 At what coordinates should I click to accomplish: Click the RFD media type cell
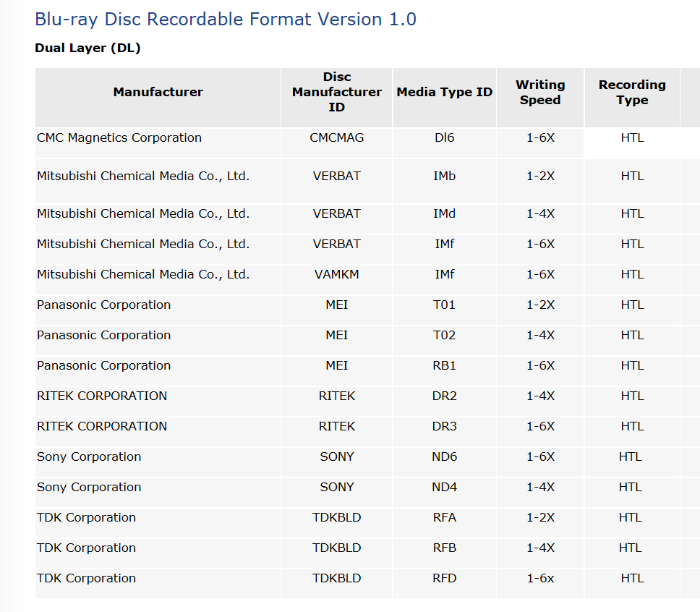(x=444, y=578)
